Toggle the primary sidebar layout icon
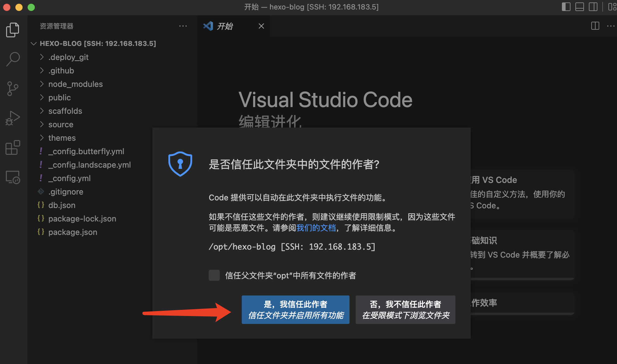The height and width of the screenshot is (364, 617). (566, 7)
